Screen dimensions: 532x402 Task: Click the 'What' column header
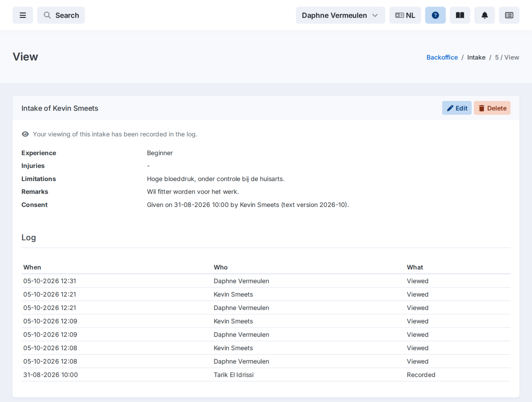(x=415, y=267)
